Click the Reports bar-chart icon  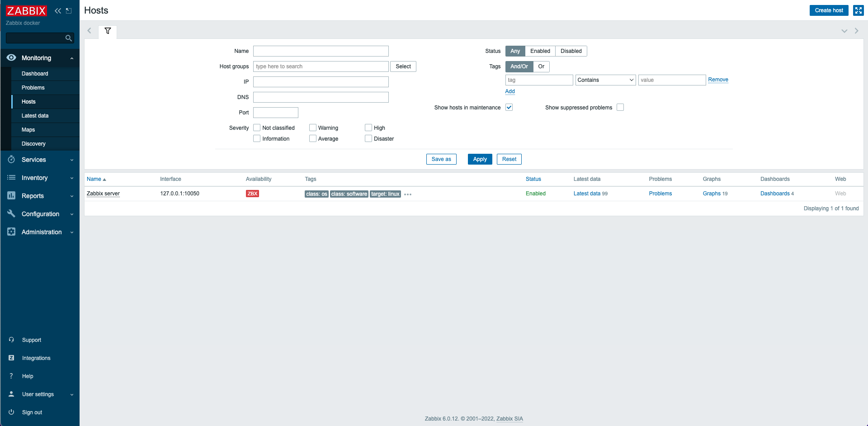coord(11,195)
